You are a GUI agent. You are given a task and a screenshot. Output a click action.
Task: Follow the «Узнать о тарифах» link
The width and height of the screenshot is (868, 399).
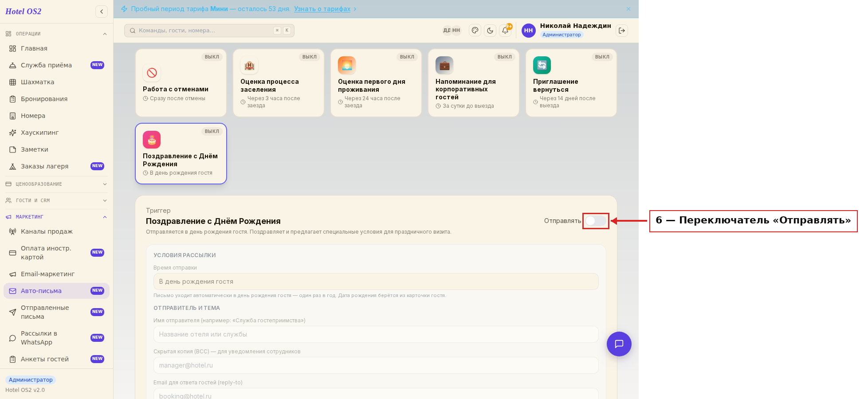click(322, 9)
